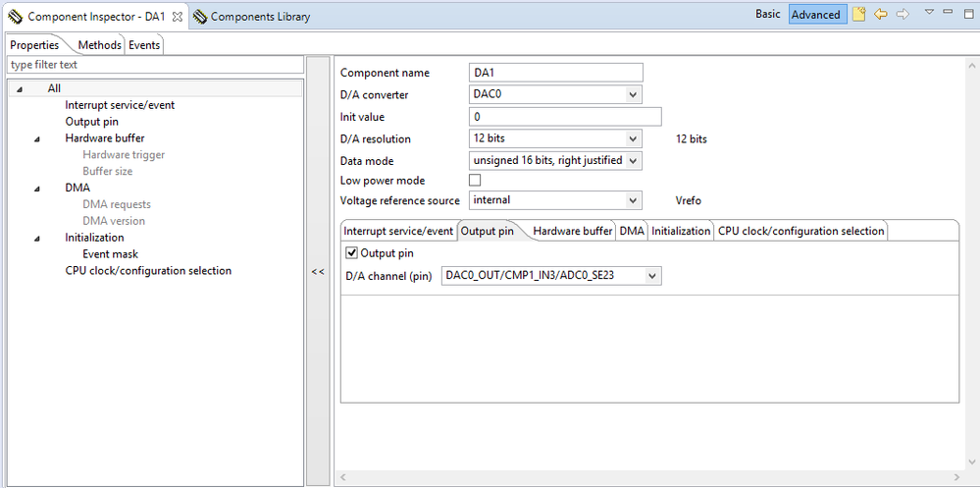Open the D/A resolution dropdown
This screenshot has width=980, height=488.
tap(633, 138)
